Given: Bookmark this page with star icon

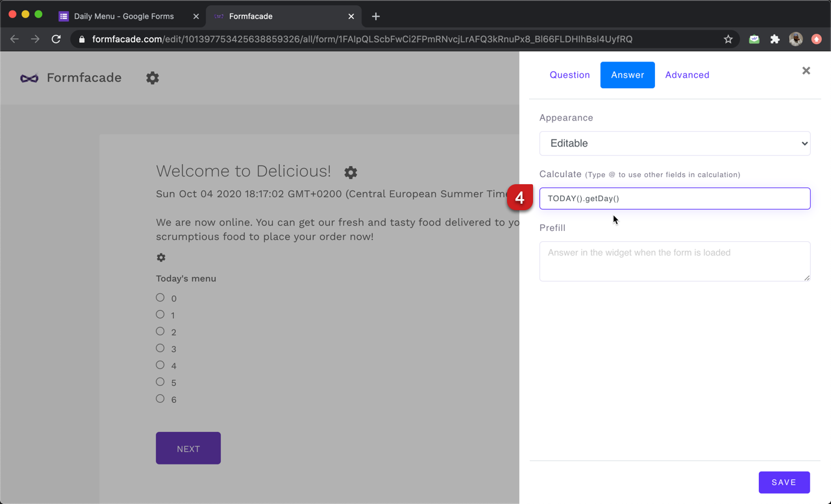Looking at the screenshot, I should (728, 39).
